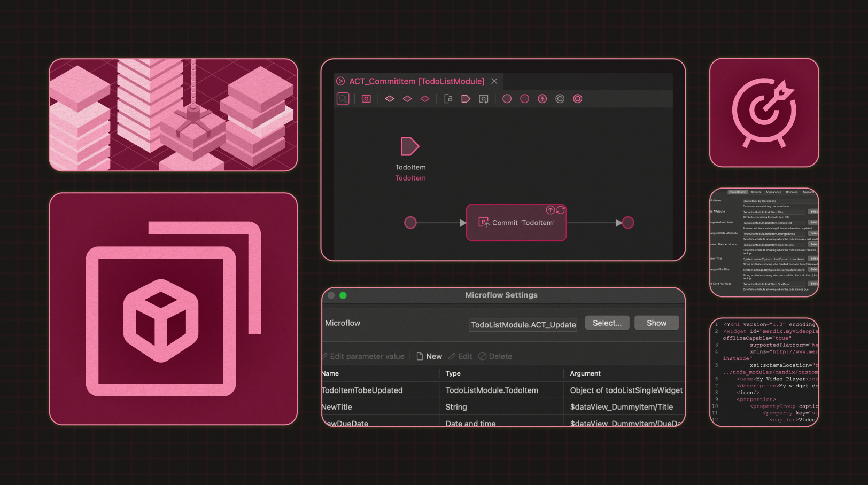
Task: Select the Commit 'TodoItem' activity node
Action: click(x=516, y=223)
